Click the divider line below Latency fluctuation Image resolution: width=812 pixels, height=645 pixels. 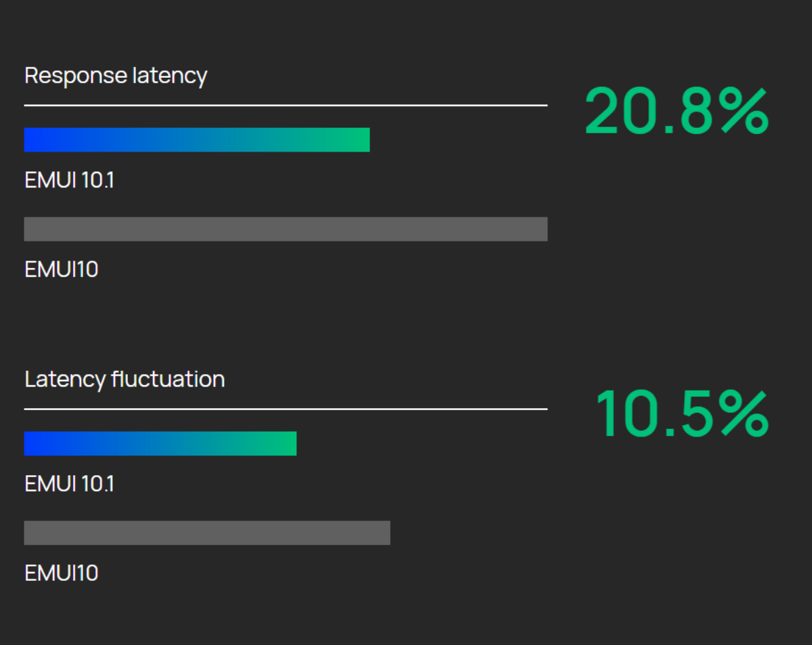[x=286, y=409]
